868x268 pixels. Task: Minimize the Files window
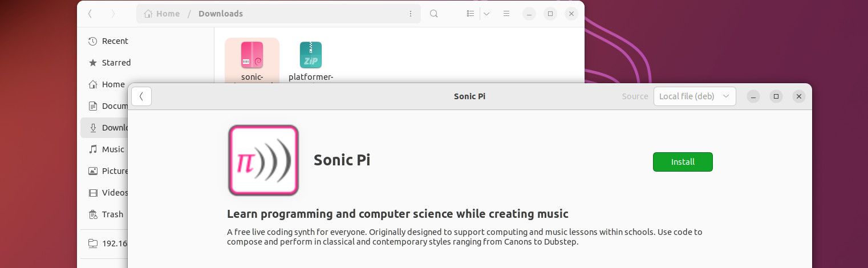coord(529,14)
